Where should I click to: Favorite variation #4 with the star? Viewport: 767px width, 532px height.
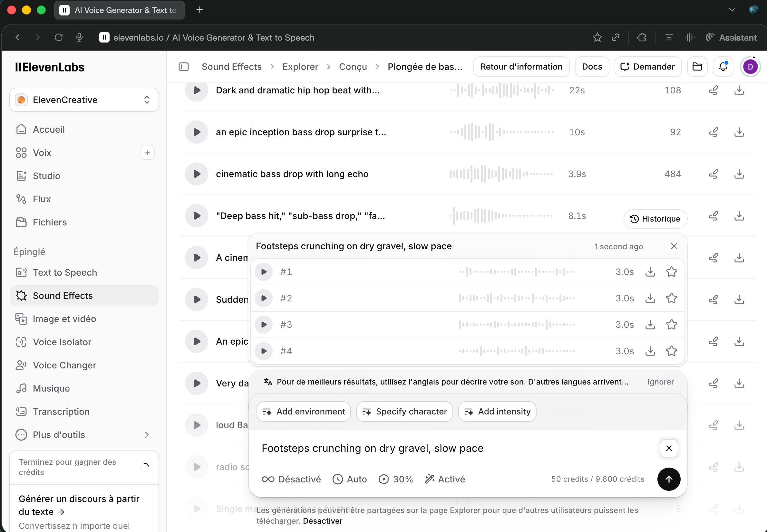pos(671,351)
